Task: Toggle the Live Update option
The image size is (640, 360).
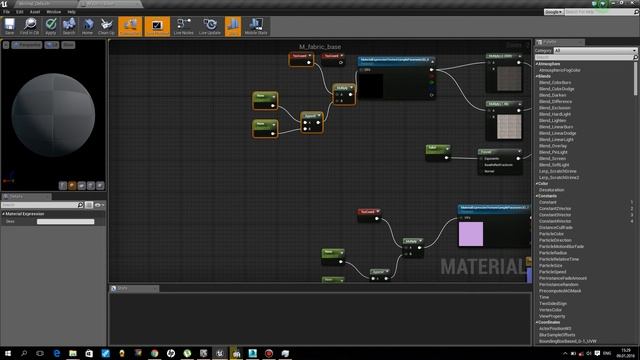Action: 210,26
